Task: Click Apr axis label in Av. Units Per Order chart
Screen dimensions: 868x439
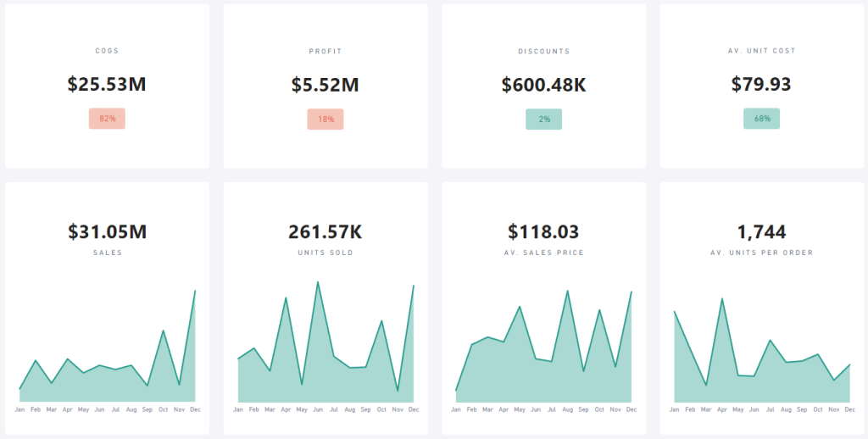Action: pyautogui.click(x=722, y=409)
